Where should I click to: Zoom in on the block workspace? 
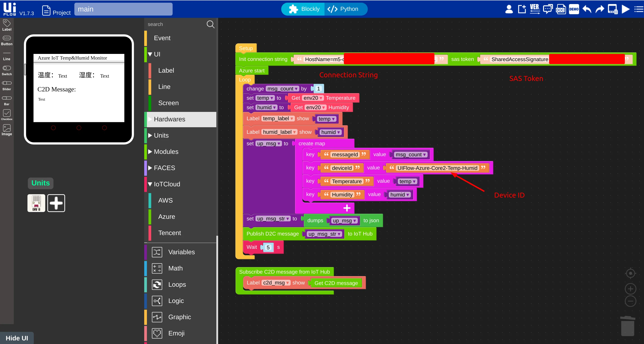(x=630, y=289)
